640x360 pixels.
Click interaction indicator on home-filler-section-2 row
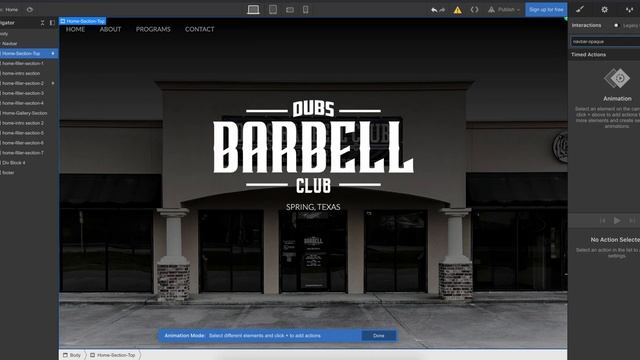53,83
